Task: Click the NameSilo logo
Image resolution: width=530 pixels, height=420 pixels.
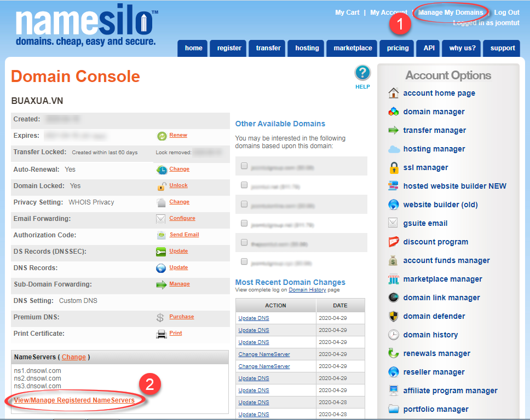Action: (87, 24)
